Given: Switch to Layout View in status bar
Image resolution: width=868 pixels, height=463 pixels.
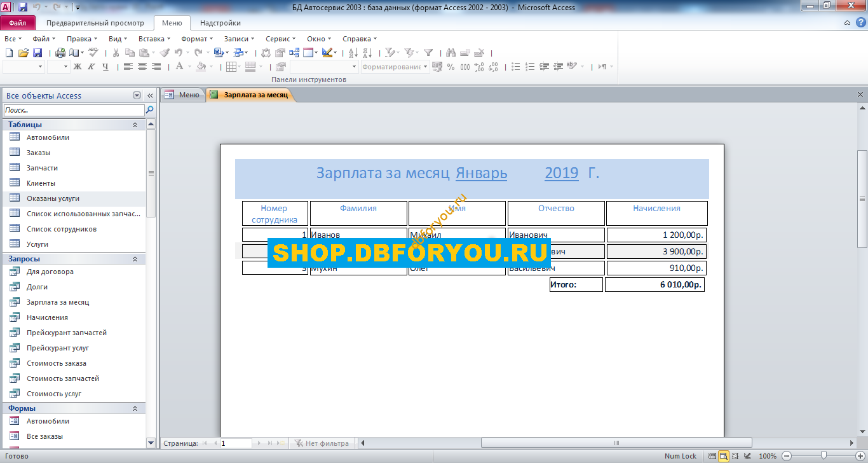Looking at the screenshot, I should point(735,455).
